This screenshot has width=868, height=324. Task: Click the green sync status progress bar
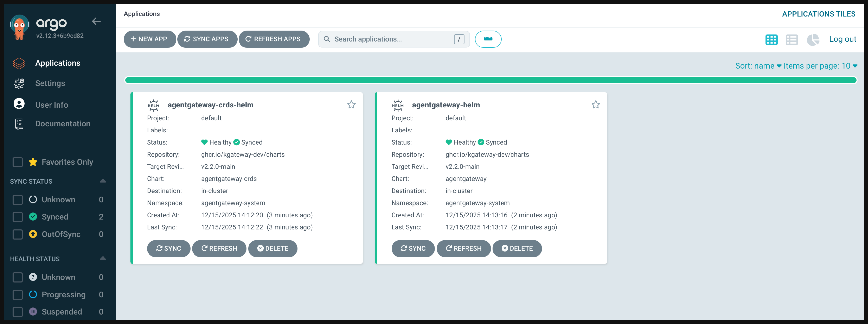coord(490,80)
